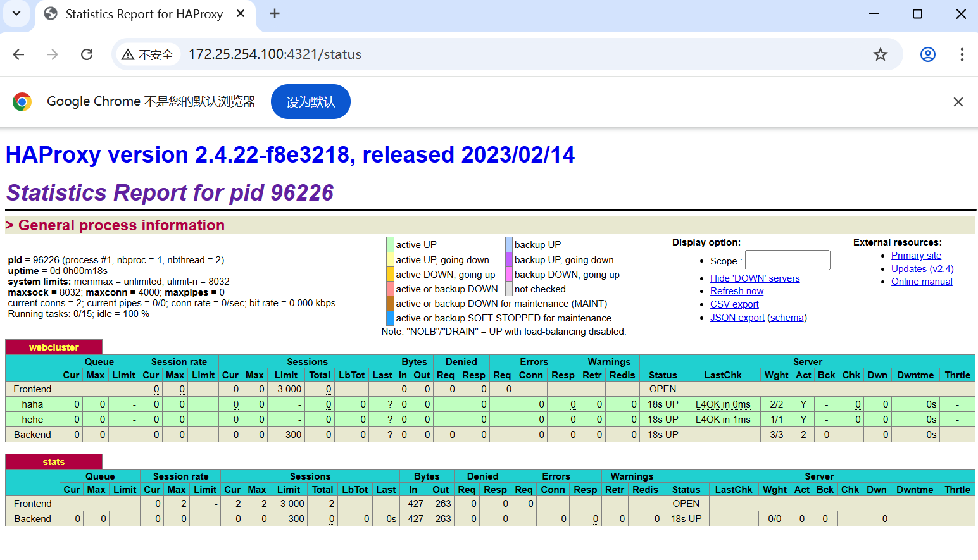This screenshot has width=978, height=560.
Task: Click the not-secure warning icon
Action: 128,54
